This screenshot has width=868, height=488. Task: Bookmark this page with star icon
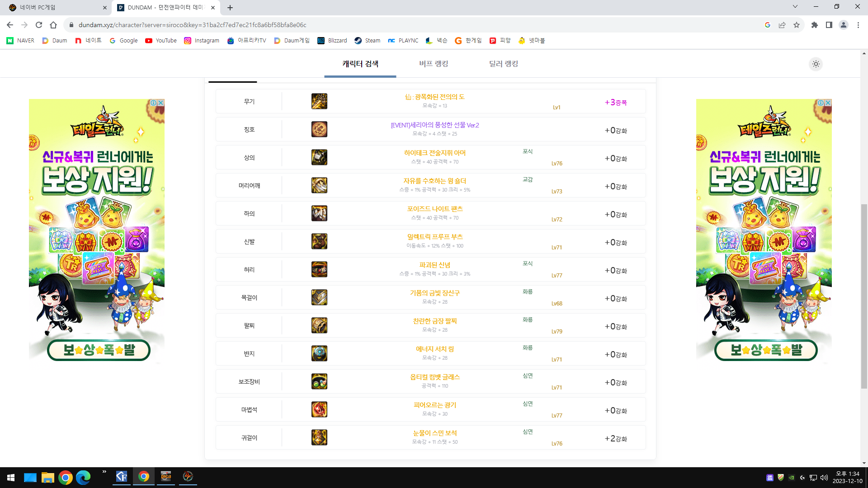tap(796, 25)
